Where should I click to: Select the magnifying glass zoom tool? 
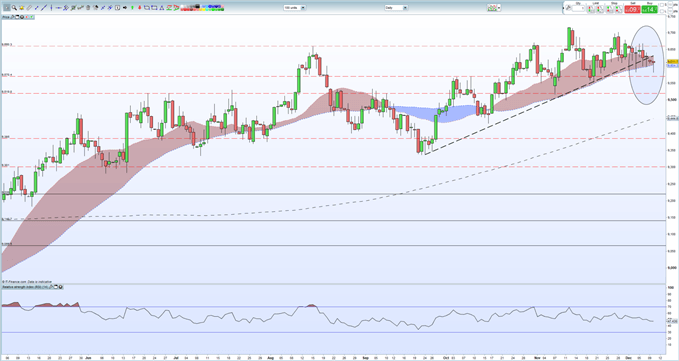pos(14,8)
